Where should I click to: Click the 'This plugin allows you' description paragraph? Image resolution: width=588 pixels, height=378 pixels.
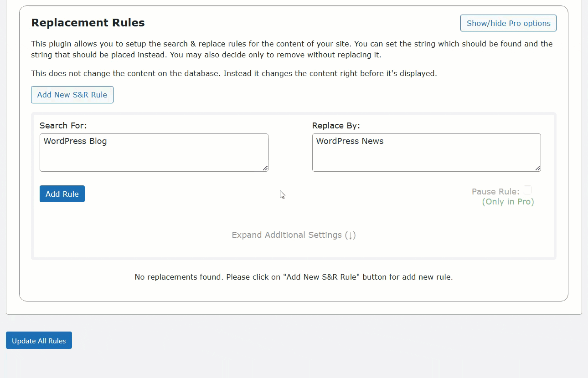(292, 49)
